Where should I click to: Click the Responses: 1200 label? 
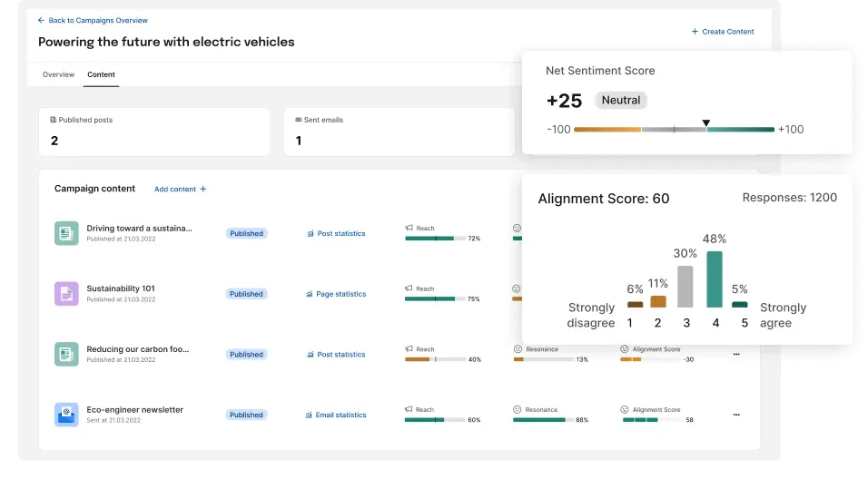789,198
